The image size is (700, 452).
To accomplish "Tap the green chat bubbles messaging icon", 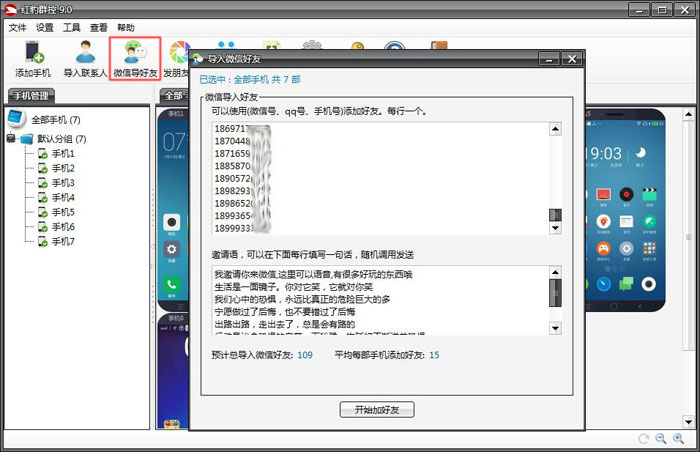I will pos(626,284).
